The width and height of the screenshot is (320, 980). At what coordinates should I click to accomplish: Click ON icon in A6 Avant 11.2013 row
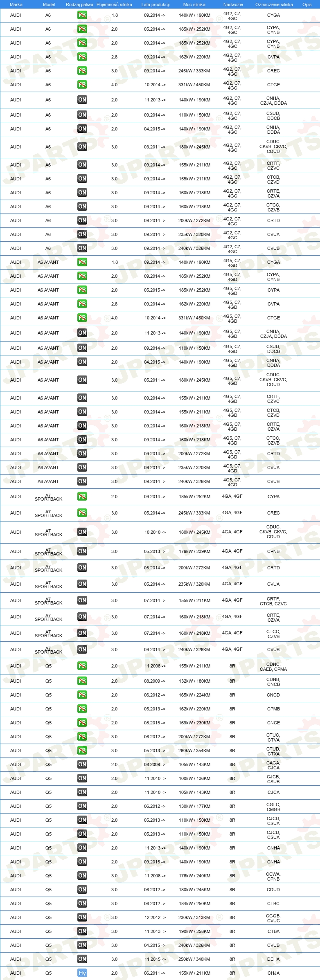[82, 333]
